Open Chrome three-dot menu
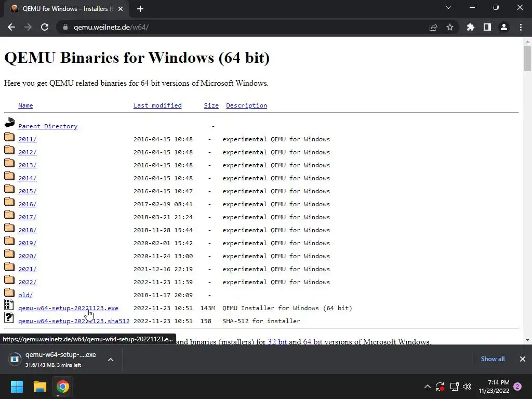 click(x=521, y=27)
